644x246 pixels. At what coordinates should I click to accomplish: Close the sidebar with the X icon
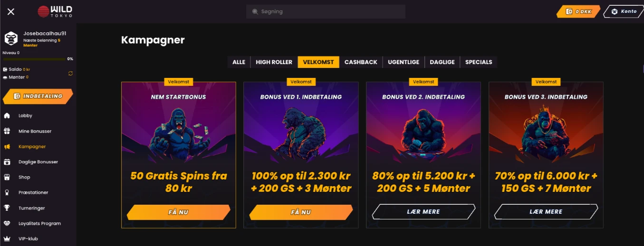(11, 11)
